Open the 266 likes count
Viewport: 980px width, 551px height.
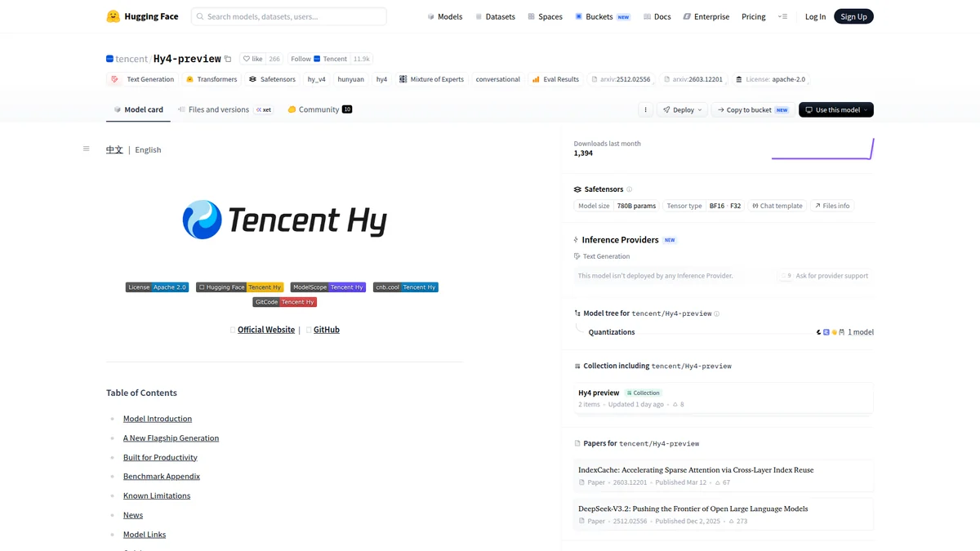tap(274, 59)
